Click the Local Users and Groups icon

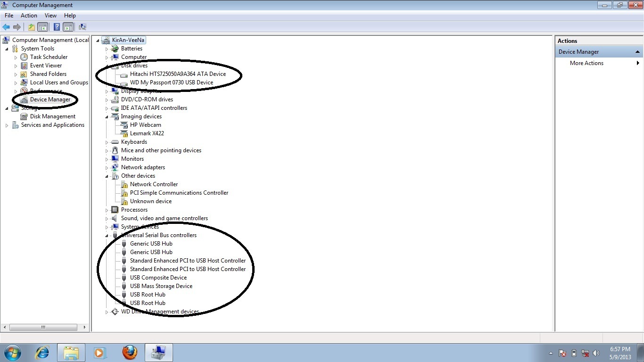point(24,82)
